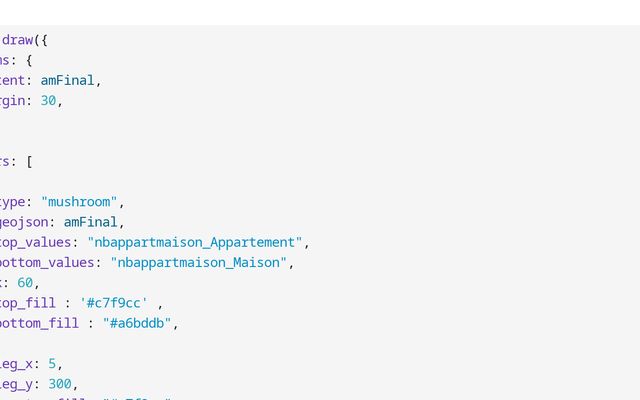640x400 pixels.
Task: Click the bottom_values property key
Action: pyautogui.click(x=46, y=262)
